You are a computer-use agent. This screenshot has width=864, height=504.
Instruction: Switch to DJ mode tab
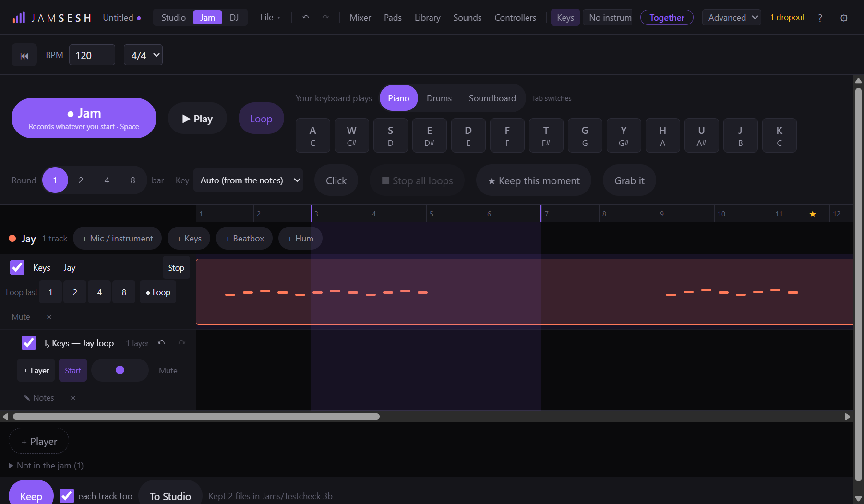coord(234,18)
